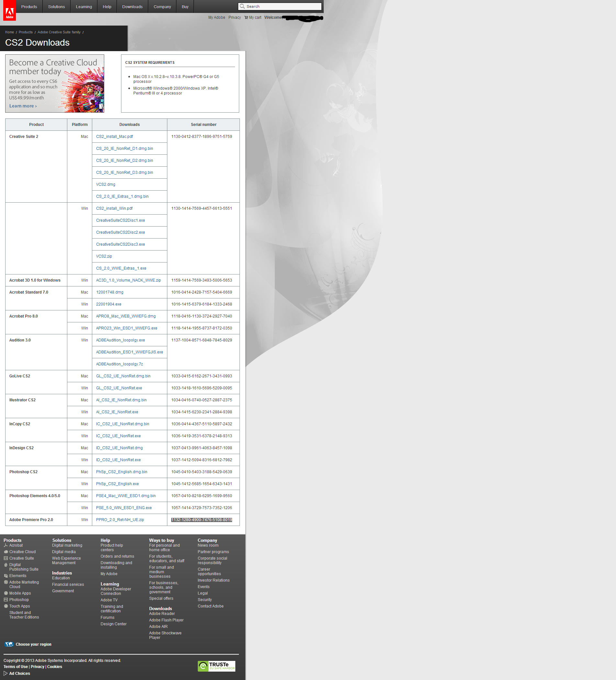
Task: Click the Ad Choices triangle icon
Action: (x=6, y=673)
